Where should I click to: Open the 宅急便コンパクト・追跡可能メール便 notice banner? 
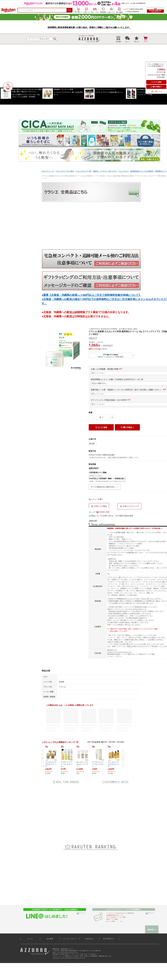(x=91, y=259)
